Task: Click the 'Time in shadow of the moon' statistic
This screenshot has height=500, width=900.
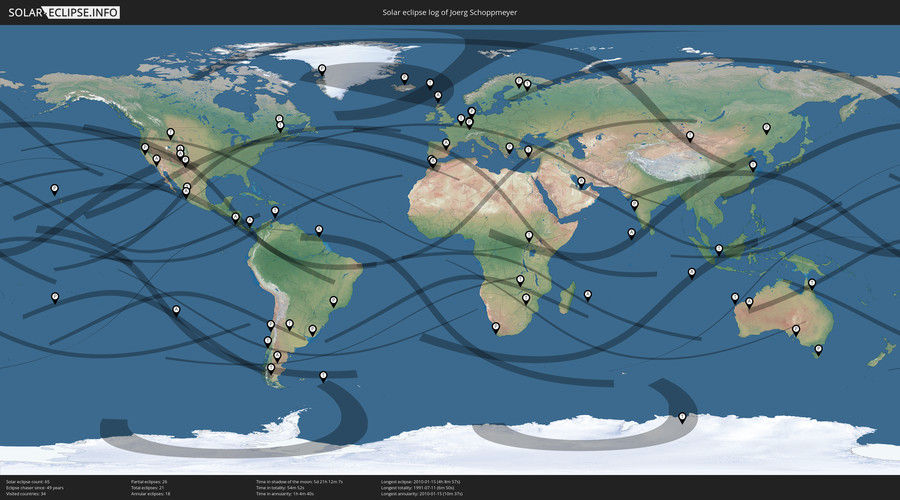Action: click(299, 482)
